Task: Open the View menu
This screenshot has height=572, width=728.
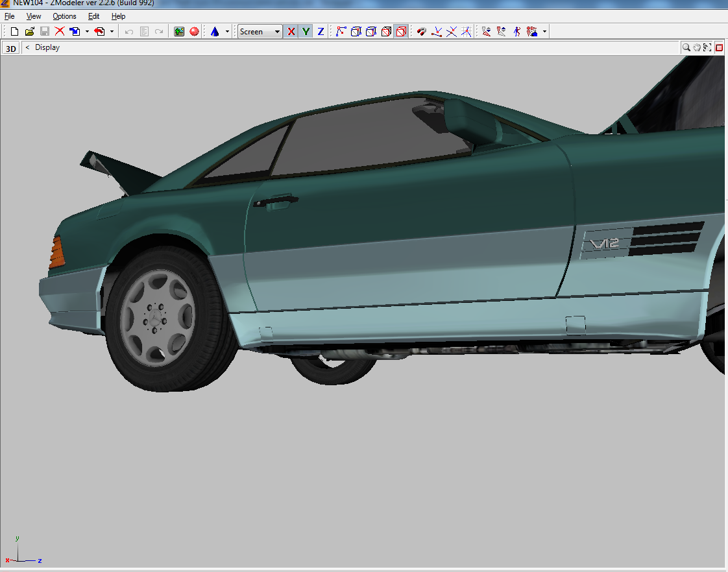Action: point(33,16)
